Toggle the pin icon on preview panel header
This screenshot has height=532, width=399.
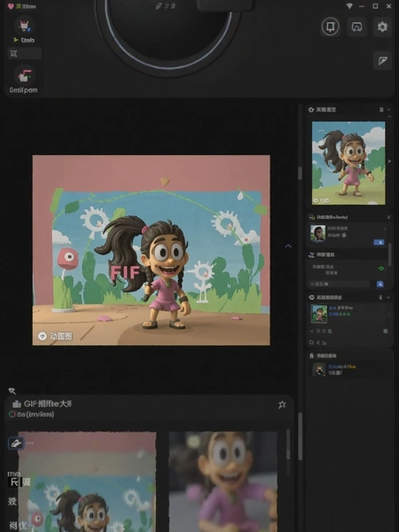pos(381,110)
